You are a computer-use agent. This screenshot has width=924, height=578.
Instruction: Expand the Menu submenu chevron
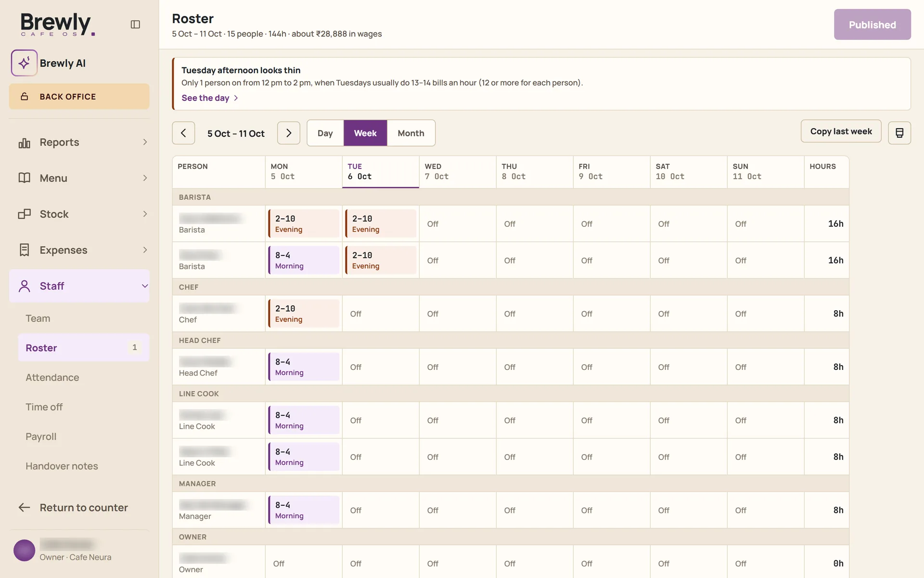coord(145,178)
